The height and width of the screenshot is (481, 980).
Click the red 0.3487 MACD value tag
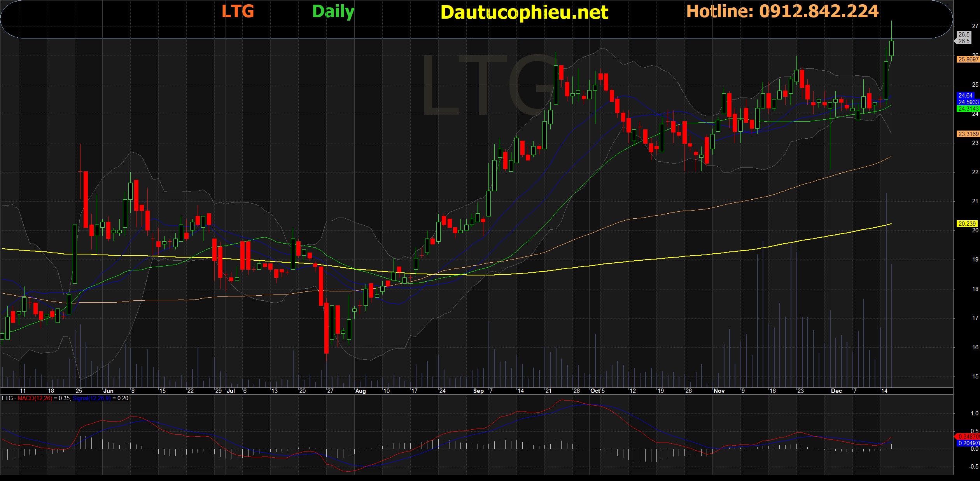[x=968, y=437]
